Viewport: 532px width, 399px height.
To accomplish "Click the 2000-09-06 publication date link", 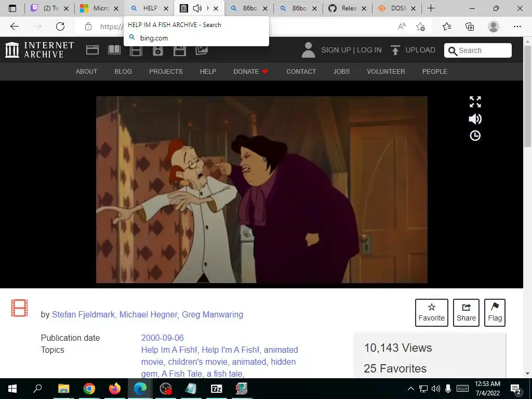I will click(x=163, y=338).
